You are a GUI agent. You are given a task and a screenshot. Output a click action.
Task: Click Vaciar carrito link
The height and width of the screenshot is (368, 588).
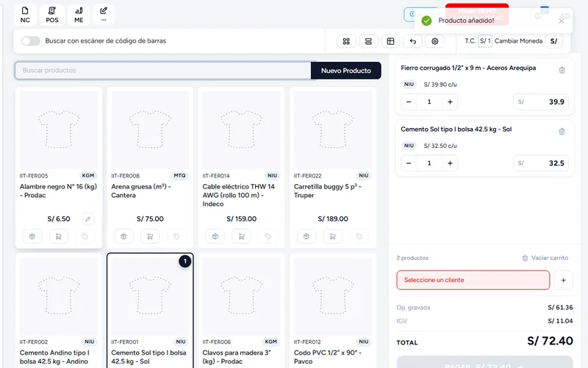click(x=545, y=258)
